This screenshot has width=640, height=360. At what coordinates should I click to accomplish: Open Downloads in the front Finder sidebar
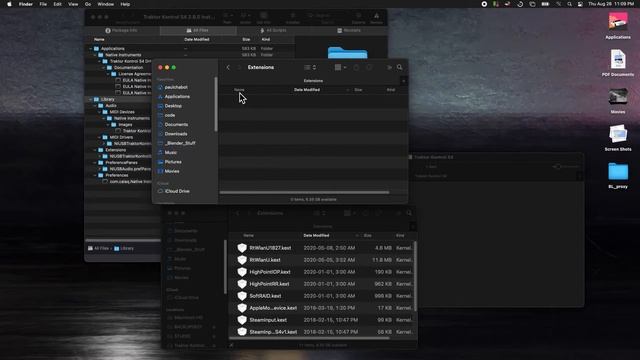point(176,134)
